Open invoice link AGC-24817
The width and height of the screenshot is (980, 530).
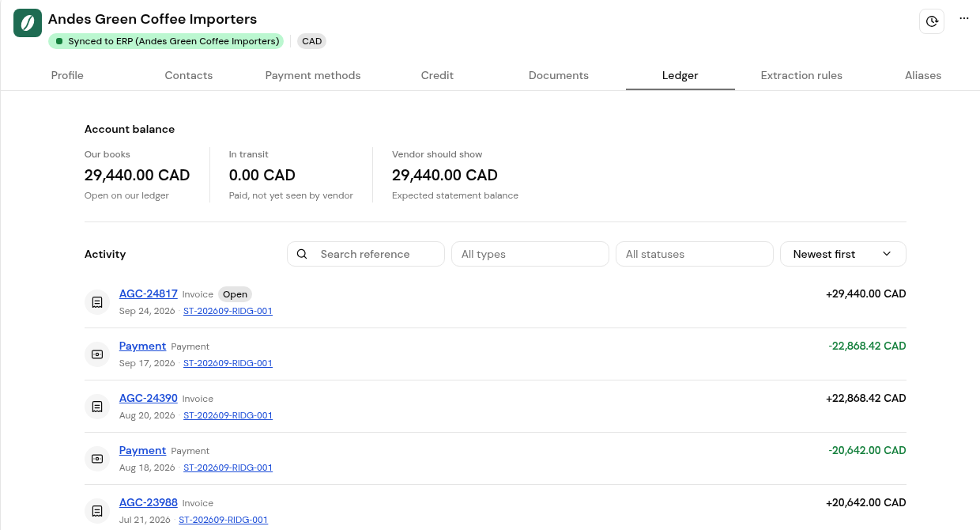coord(149,293)
